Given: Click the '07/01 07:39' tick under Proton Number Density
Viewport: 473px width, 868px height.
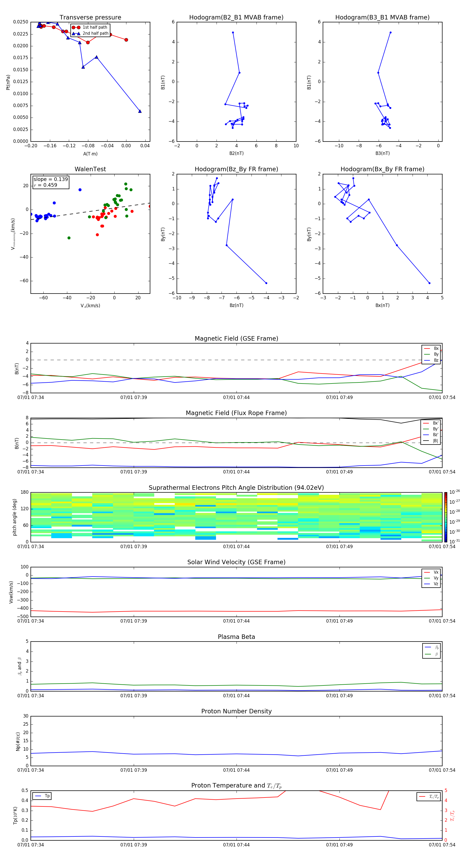Looking at the screenshot, I should 134,770.
